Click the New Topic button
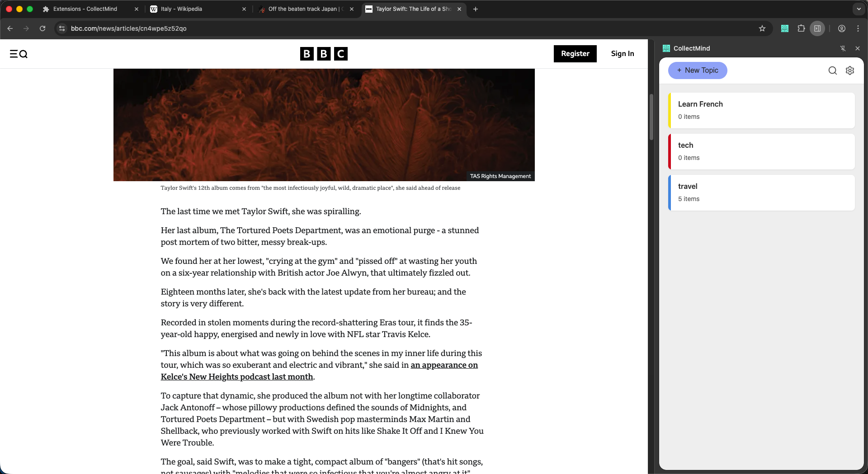 click(698, 70)
